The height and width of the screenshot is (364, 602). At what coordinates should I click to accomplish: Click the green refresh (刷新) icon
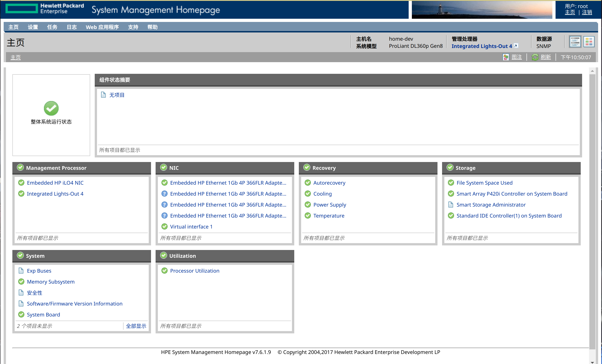(535, 57)
